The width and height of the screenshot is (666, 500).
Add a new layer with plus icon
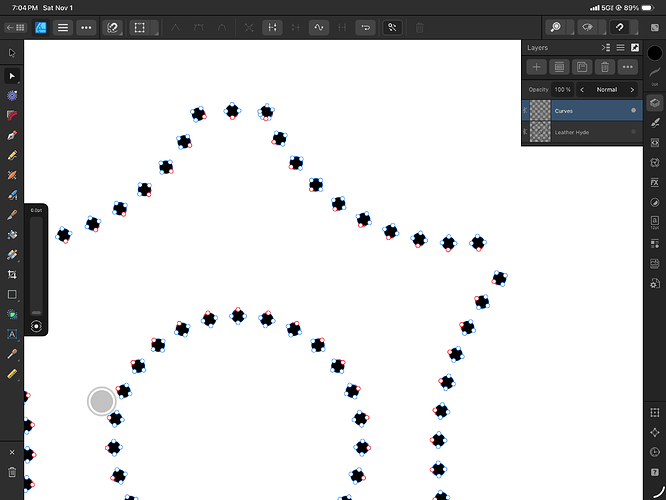pyautogui.click(x=536, y=67)
